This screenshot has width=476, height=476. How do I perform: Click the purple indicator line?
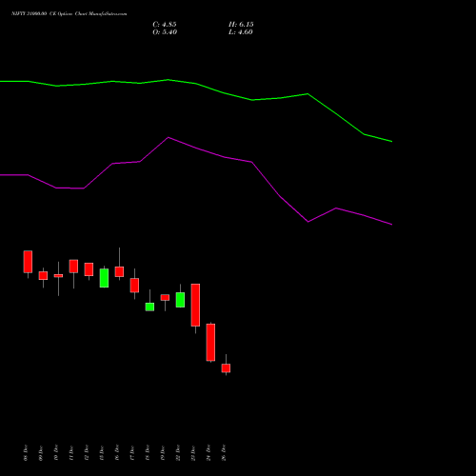click(196, 149)
